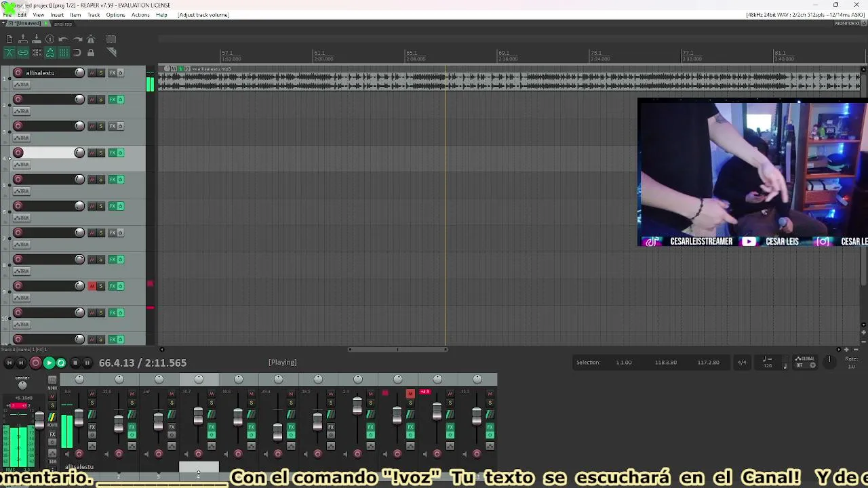
Task: Toggle the locking padlock icon
Action: click(91, 52)
